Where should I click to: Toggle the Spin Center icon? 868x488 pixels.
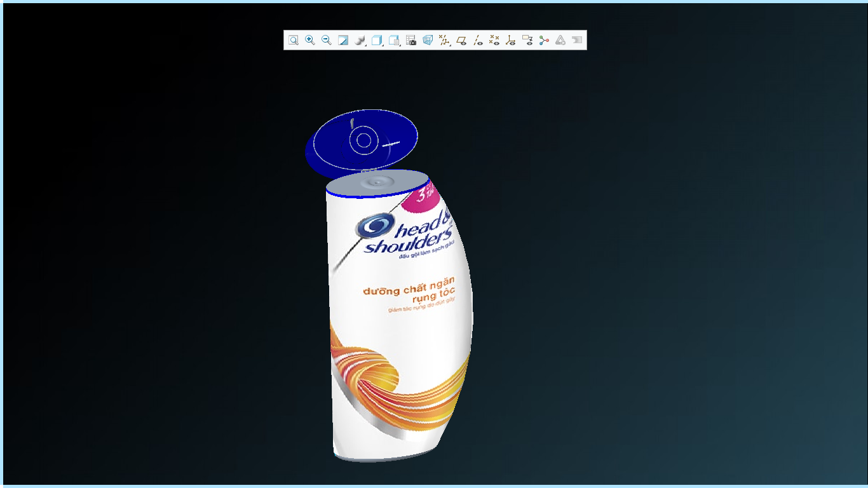(x=544, y=40)
